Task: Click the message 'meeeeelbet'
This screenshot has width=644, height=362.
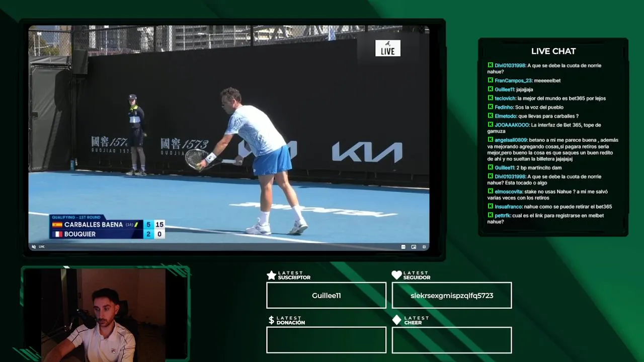Action: (x=547, y=80)
